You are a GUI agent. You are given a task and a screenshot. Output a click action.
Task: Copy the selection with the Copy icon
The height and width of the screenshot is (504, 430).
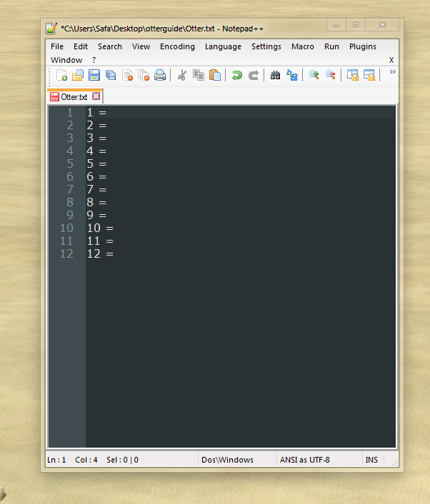click(199, 75)
